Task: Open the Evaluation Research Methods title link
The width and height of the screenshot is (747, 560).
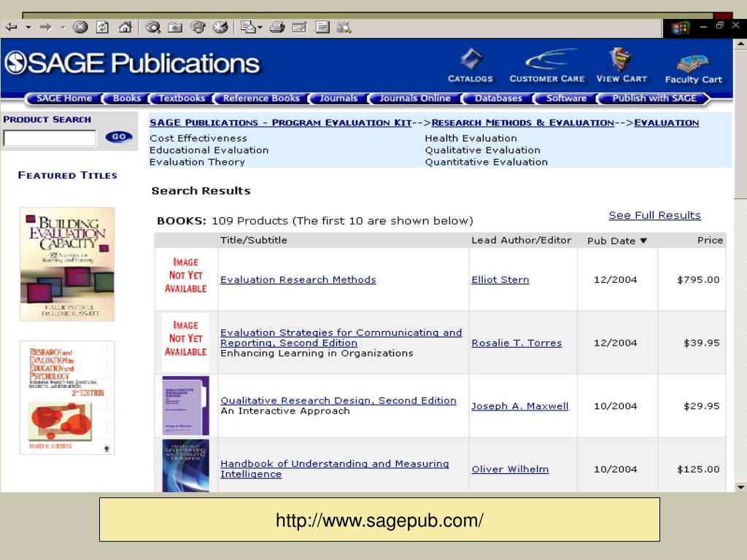Action: coord(298,279)
